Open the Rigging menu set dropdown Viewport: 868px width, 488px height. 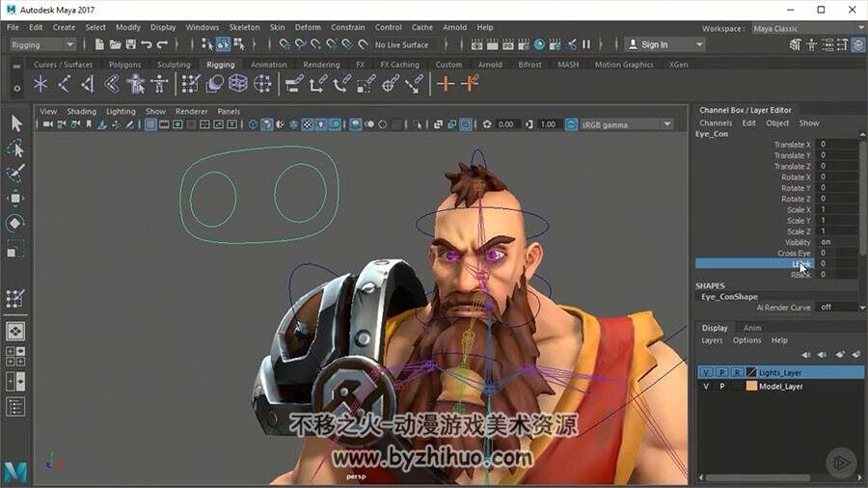click(42, 44)
